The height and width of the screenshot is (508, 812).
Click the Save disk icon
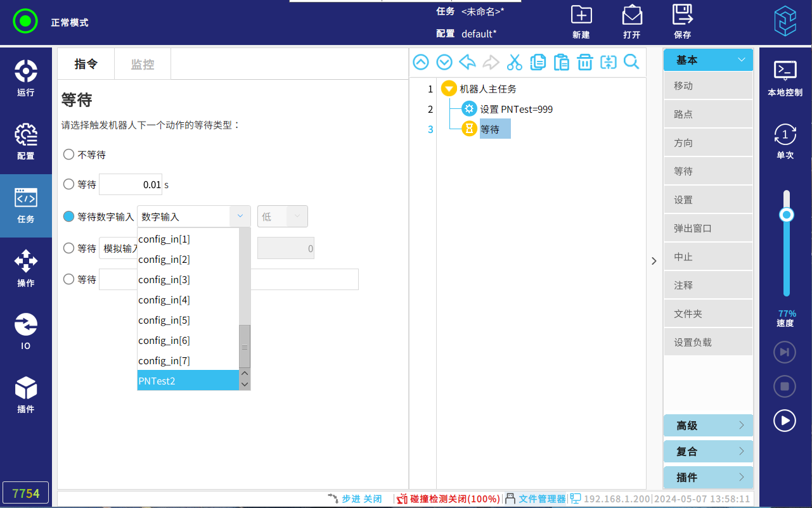[683, 22]
